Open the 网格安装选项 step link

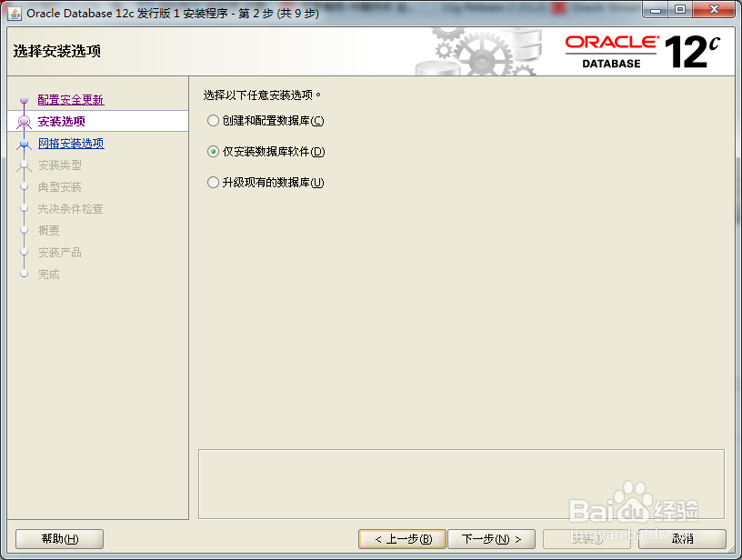tap(70, 144)
